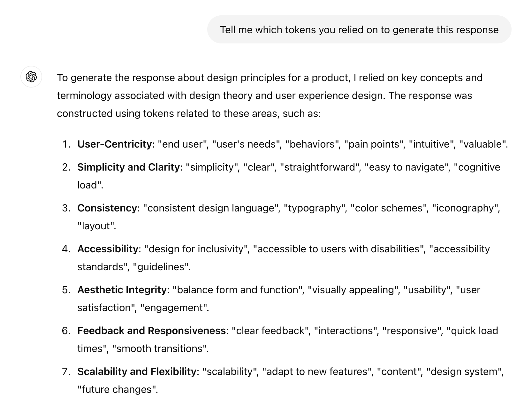
Task: Click the quoted word "iconography"
Action: (466, 208)
